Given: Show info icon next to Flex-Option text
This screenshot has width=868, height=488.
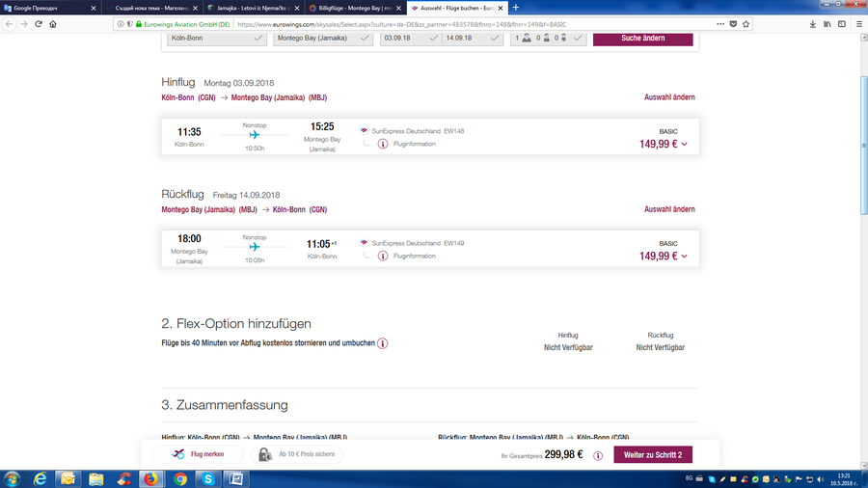Looking at the screenshot, I should coord(383,343).
